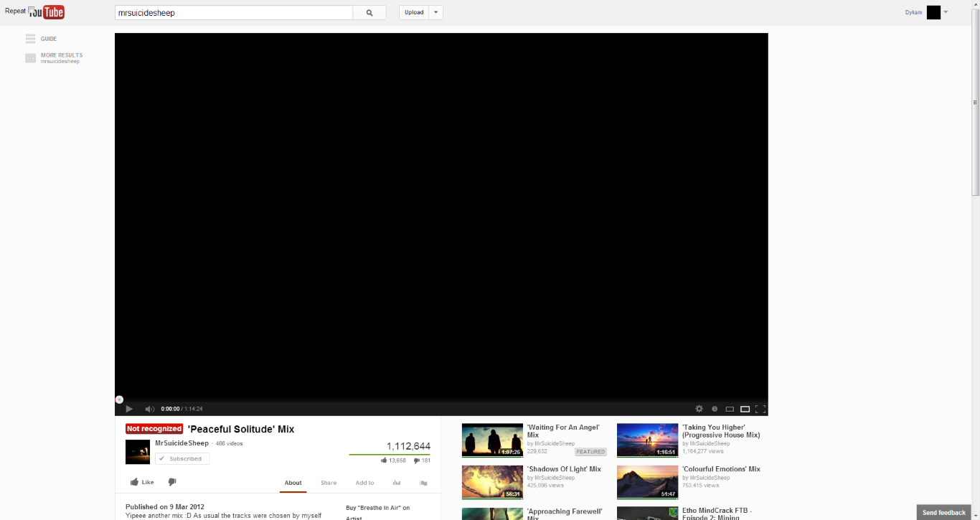
Task: Toggle the annotations icon in the player
Action: [715, 409]
